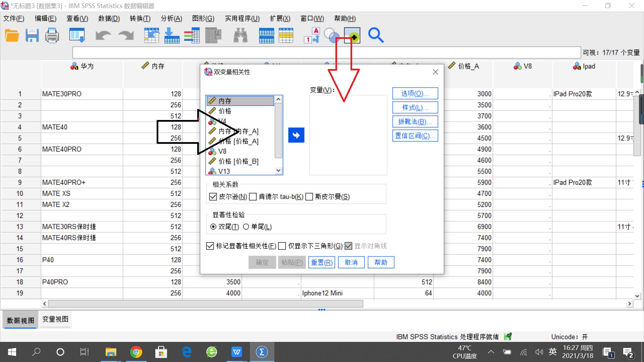Select MATE40PRO+ cell in row 9
This screenshot has height=362, width=644.
[x=82, y=182]
